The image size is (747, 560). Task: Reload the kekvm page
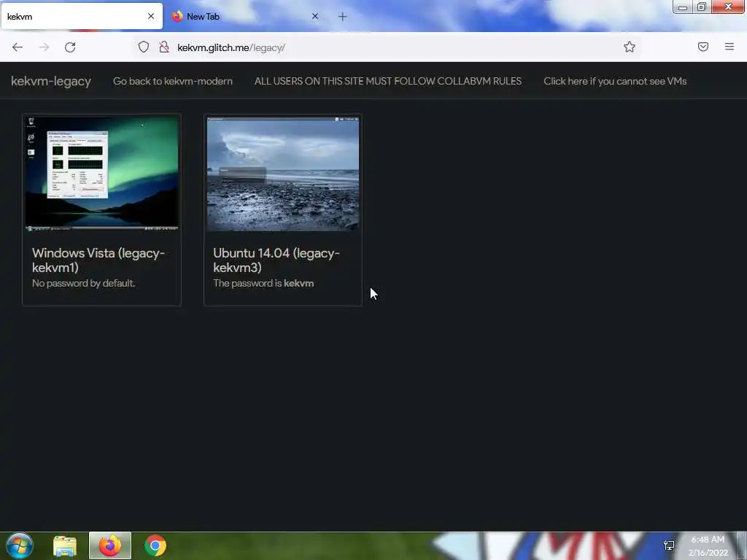coord(70,47)
